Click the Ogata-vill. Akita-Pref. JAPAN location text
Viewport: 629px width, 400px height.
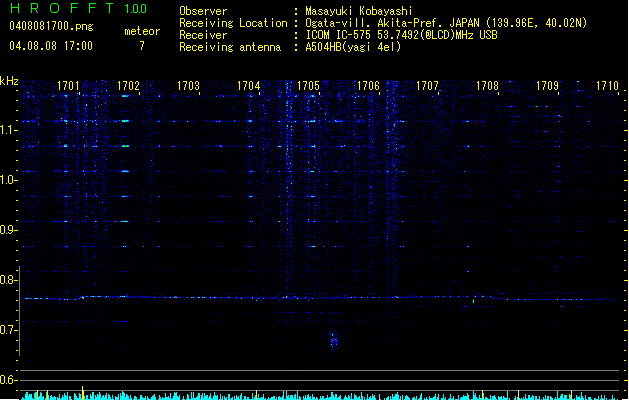(x=446, y=23)
